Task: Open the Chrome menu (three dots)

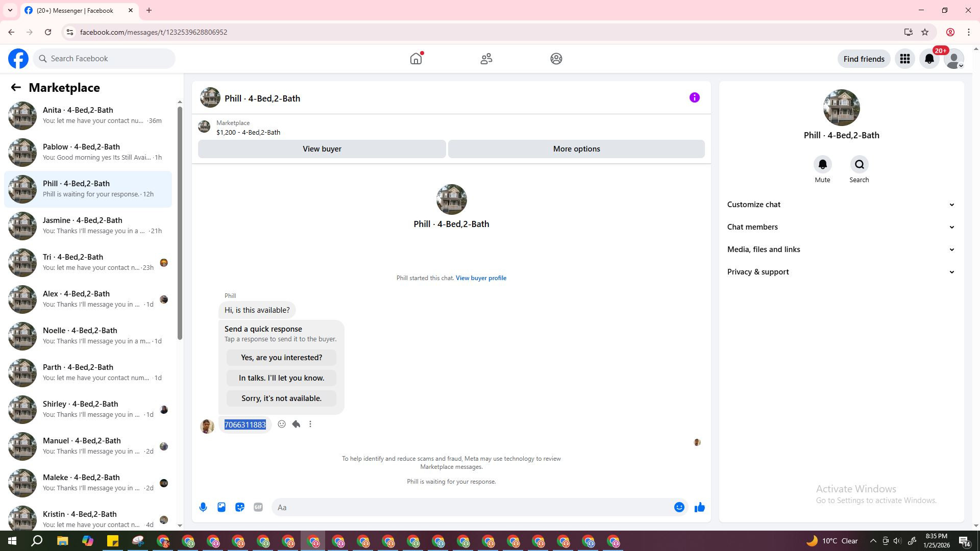Action: click(969, 32)
